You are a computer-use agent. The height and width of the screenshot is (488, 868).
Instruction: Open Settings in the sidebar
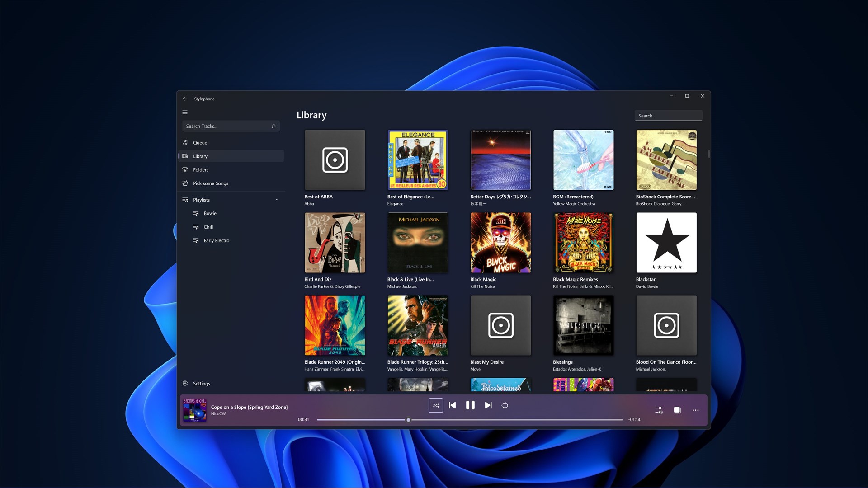201,384
